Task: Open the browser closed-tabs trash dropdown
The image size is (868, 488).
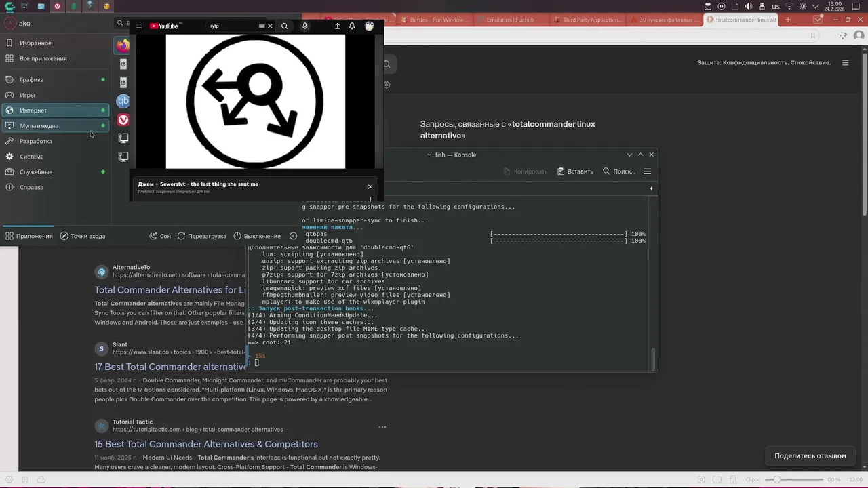Action: (x=818, y=20)
